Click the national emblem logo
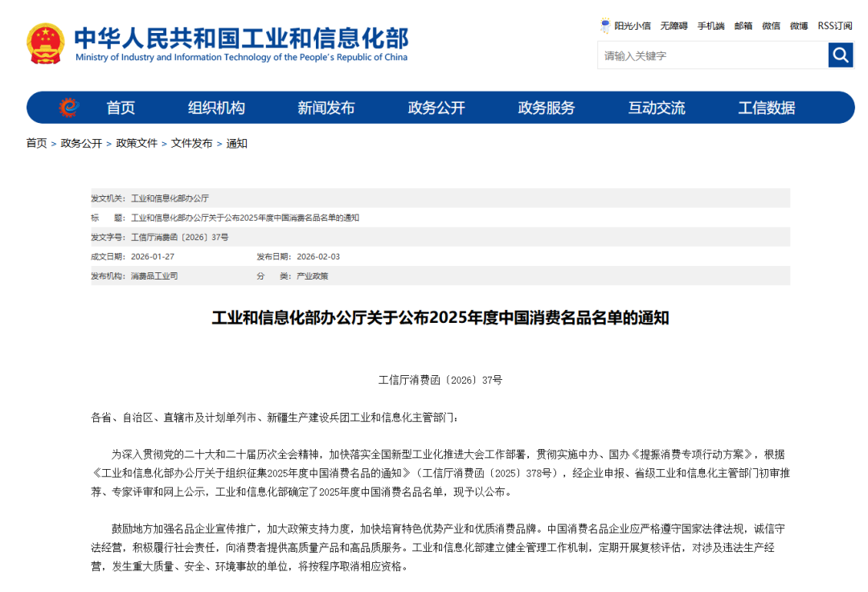The image size is (868, 592). click(x=46, y=42)
